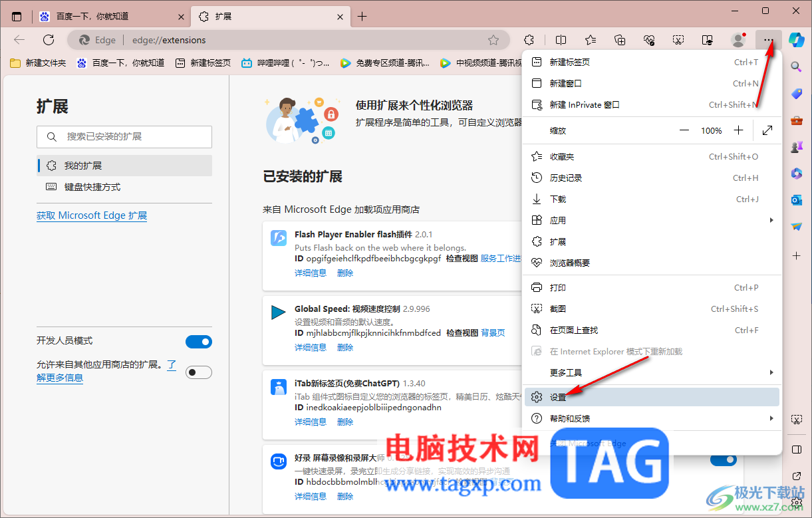
Task: Open 收藏夹 from the menu
Action: click(652, 156)
